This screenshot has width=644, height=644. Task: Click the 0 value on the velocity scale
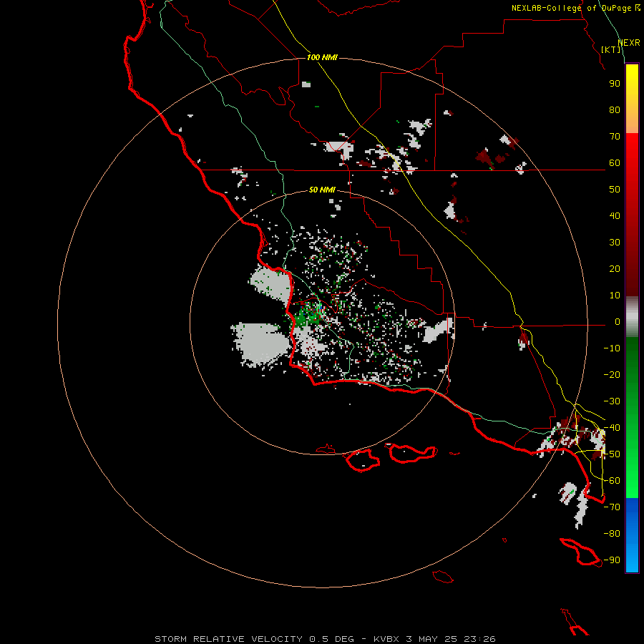tap(618, 322)
